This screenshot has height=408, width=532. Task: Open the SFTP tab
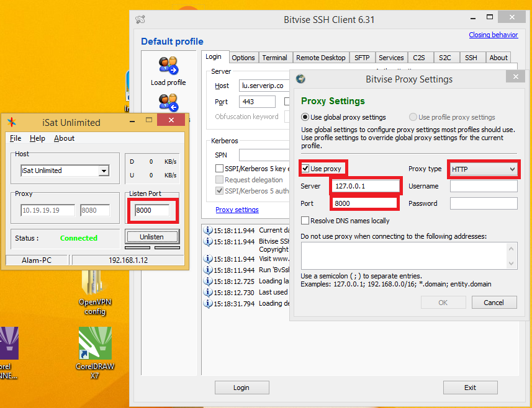tap(362, 58)
